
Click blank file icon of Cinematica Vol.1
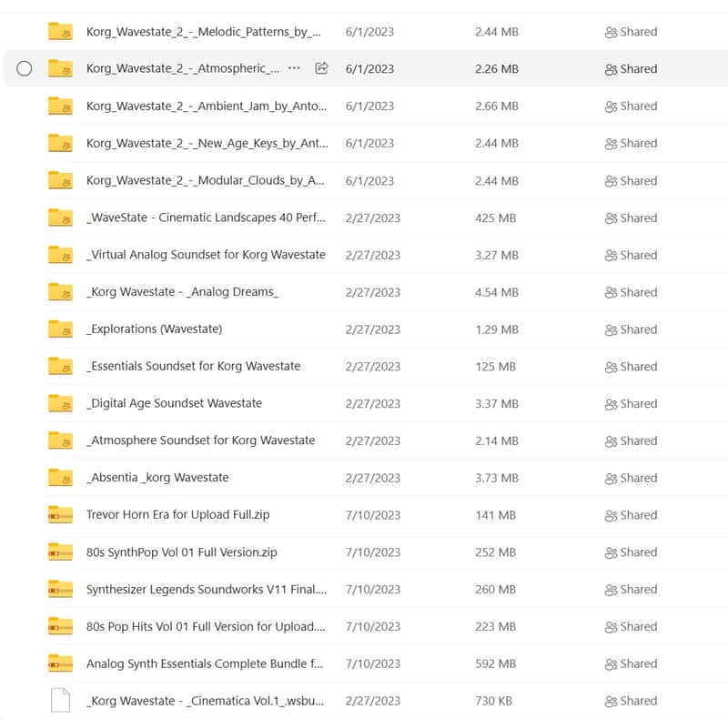tap(60, 700)
